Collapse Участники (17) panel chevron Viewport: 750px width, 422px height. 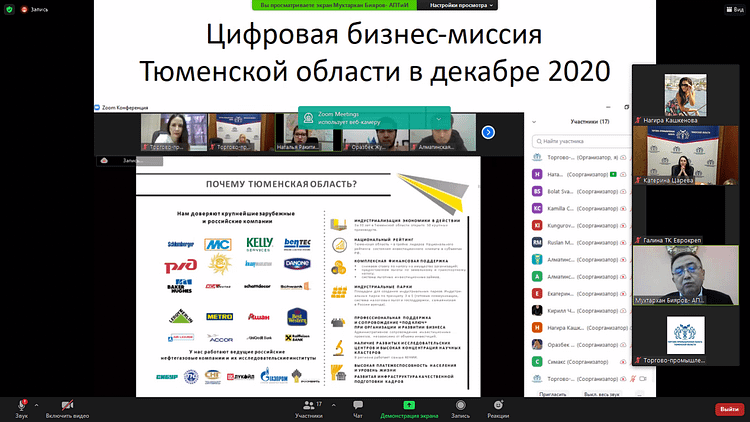[x=534, y=122]
